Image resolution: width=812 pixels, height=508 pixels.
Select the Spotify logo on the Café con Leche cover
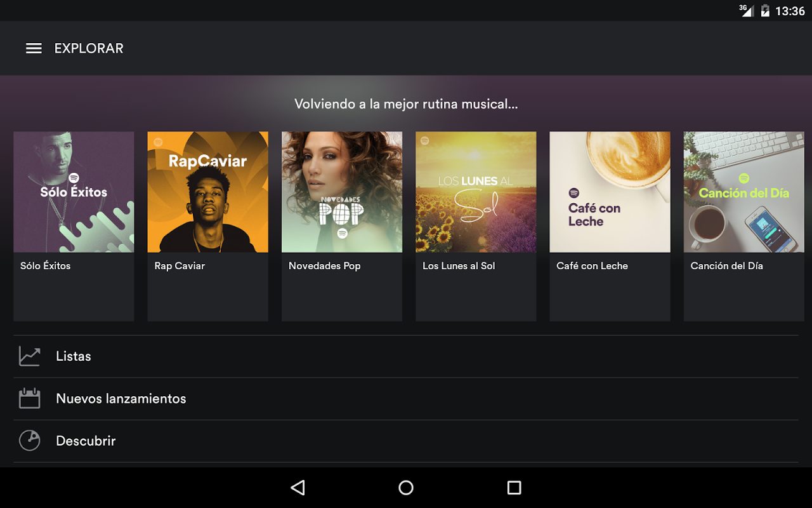(x=574, y=192)
